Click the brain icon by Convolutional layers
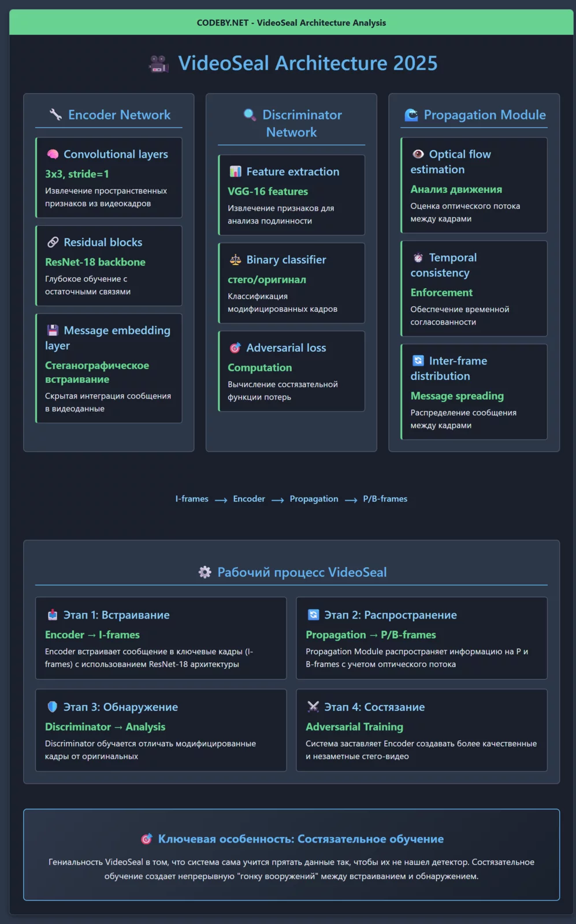576x924 pixels. pyautogui.click(x=53, y=154)
